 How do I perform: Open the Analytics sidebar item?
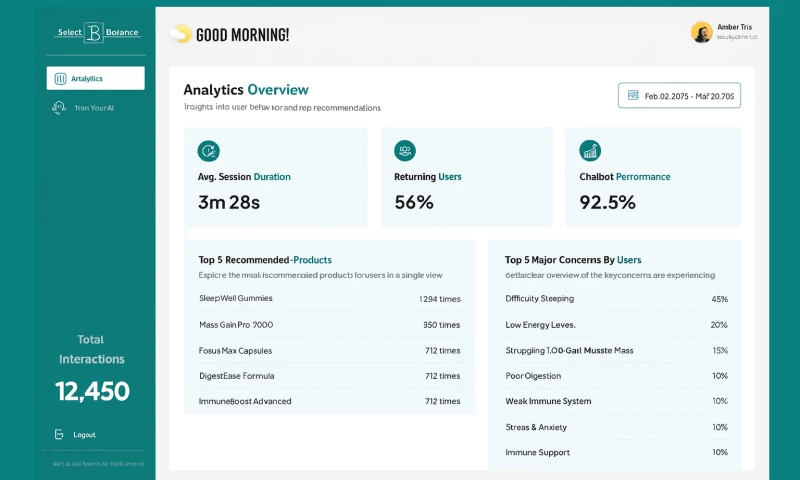95,78
